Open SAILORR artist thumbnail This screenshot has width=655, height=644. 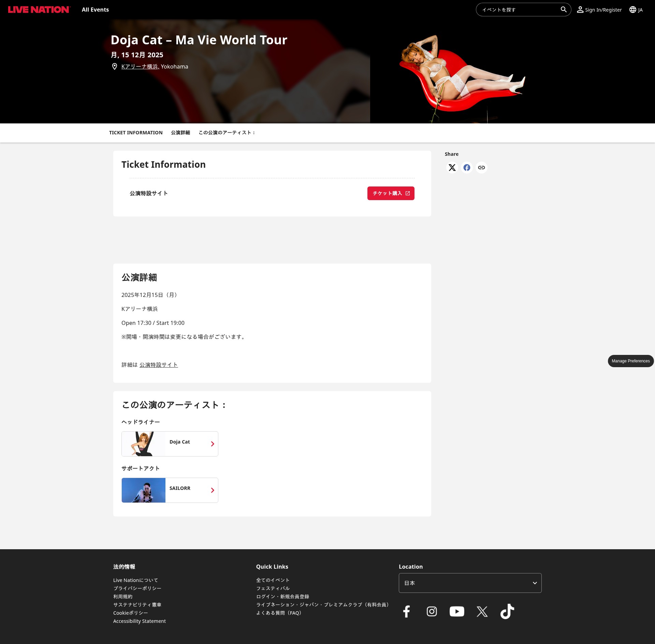coord(144,490)
